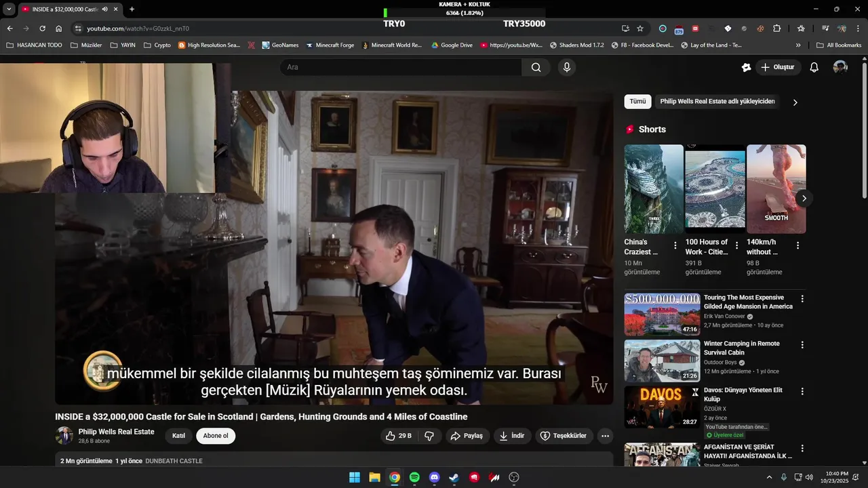The height and width of the screenshot is (488, 868).
Task: Click the Chrome address bar URL
Action: point(138,28)
